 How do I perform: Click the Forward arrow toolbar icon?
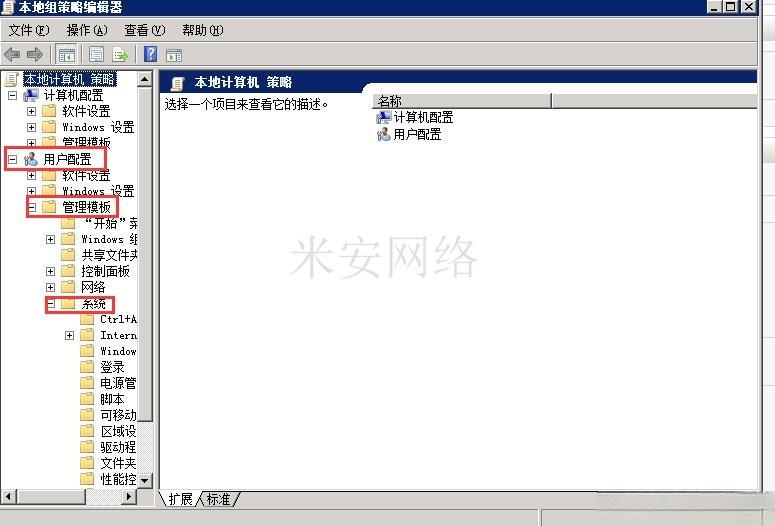(35, 54)
